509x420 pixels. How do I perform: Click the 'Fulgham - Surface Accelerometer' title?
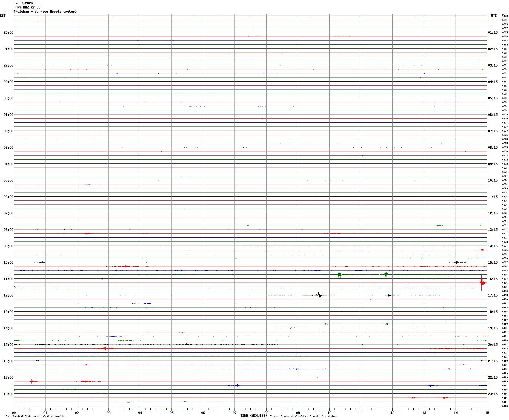click(x=45, y=11)
